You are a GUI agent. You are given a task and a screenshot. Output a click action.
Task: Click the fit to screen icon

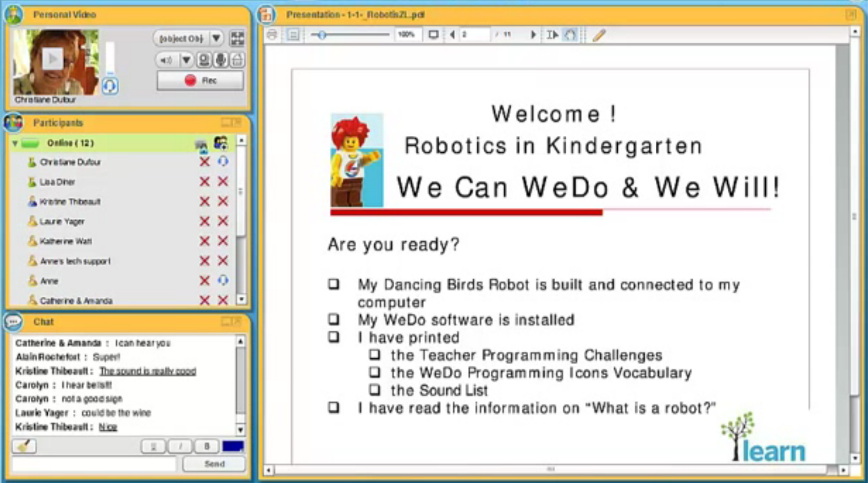(433, 35)
